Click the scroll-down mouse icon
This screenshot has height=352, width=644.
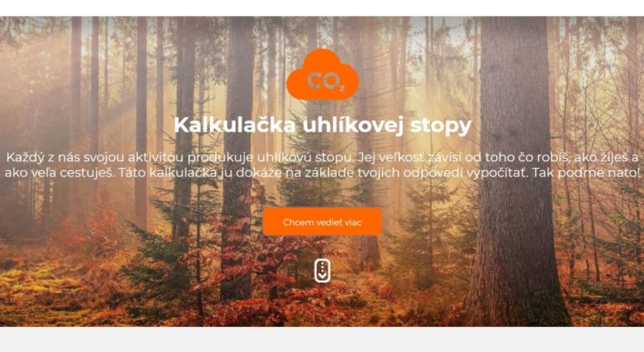point(322,271)
